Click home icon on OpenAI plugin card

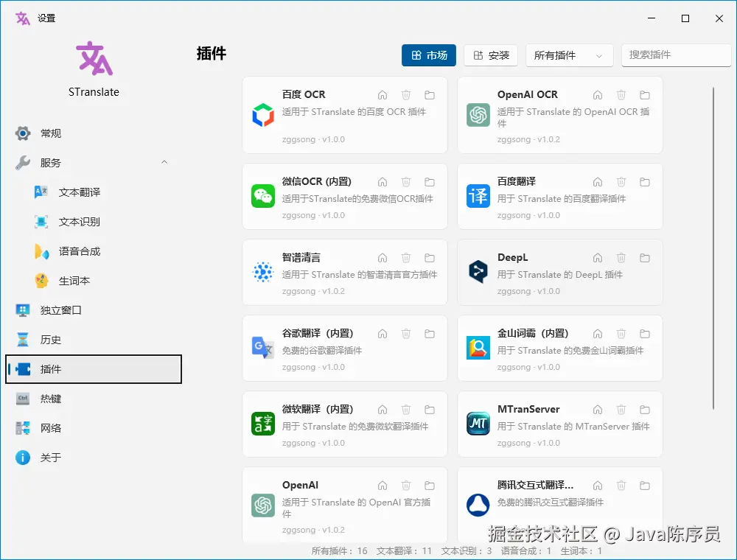click(383, 486)
